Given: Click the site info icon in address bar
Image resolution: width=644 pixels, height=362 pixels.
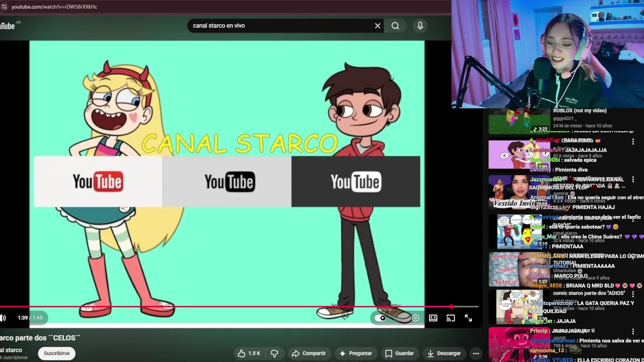Looking at the screenshot, I should coord(4,7).
